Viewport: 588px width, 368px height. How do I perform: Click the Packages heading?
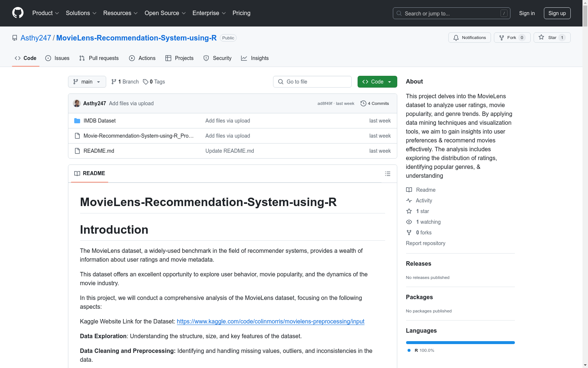pos(419,297)
